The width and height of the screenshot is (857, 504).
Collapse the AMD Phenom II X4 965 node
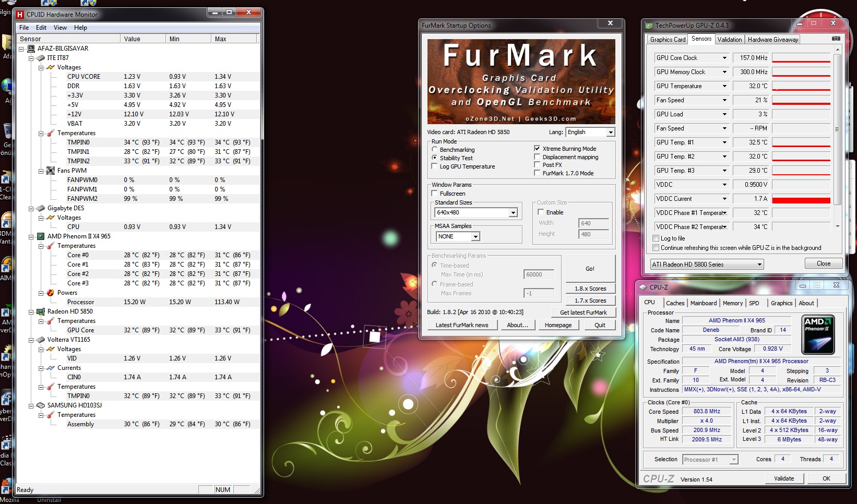(x=31, y=236)
